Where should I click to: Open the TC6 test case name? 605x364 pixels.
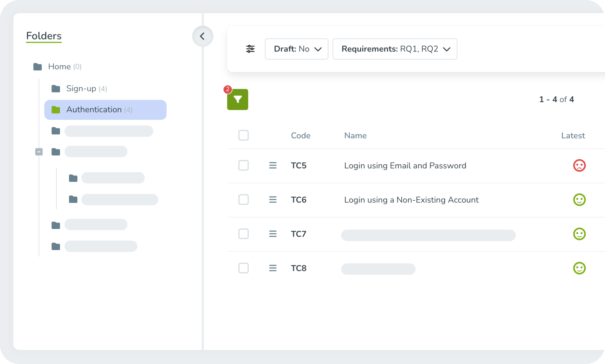(x=411, y=199)
